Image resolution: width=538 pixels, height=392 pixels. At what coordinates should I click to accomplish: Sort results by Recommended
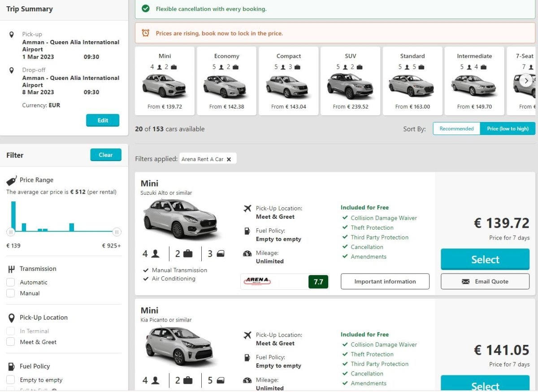pyautogui.click(x=456, y=129)
